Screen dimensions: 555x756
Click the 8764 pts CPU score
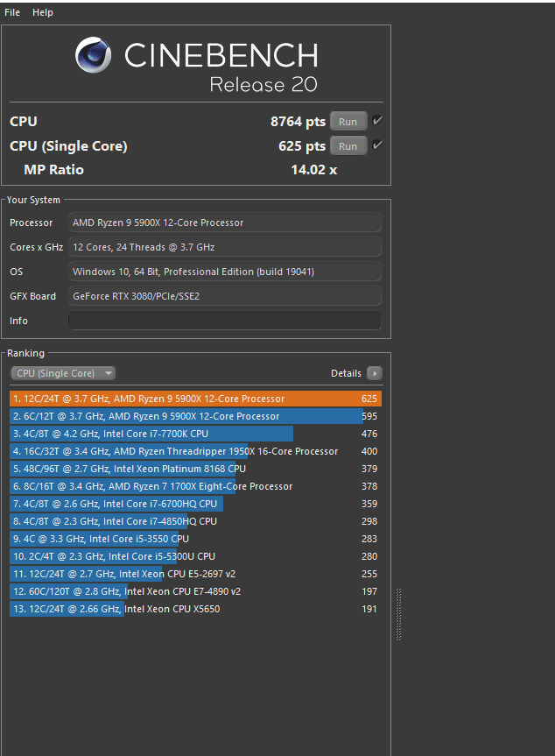(298, 122)
